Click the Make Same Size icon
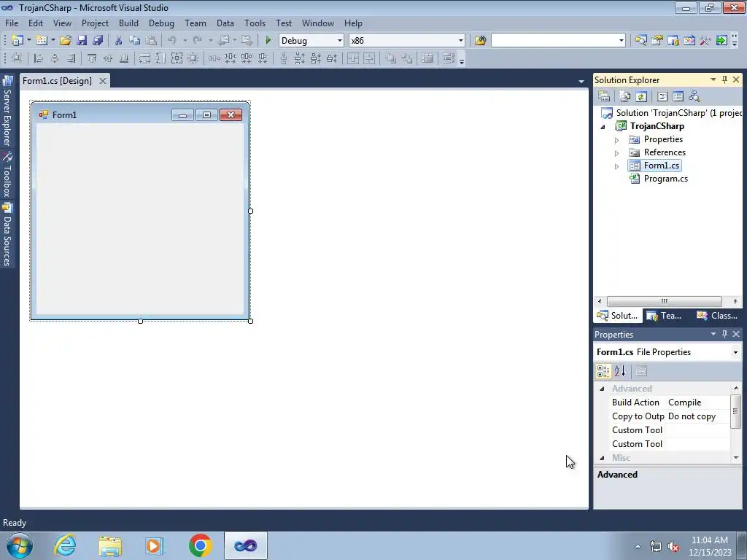 tap(177, 58)
